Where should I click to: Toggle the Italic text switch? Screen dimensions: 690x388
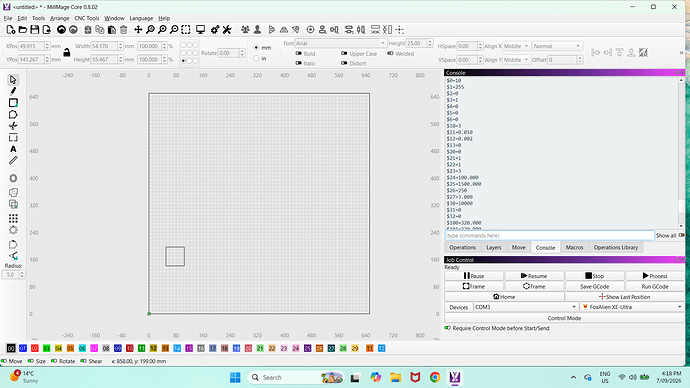[x=298, y=63]
